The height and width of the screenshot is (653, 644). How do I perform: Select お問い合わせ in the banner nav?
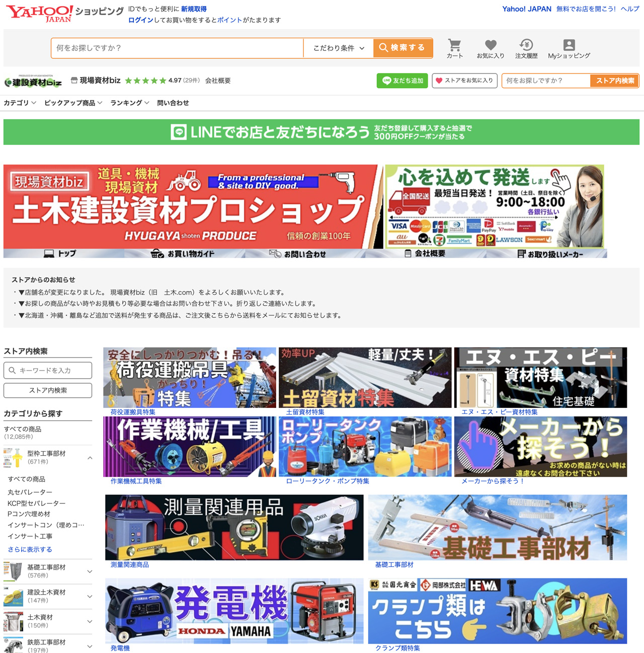pyautogui.click(x=305, y=254)
